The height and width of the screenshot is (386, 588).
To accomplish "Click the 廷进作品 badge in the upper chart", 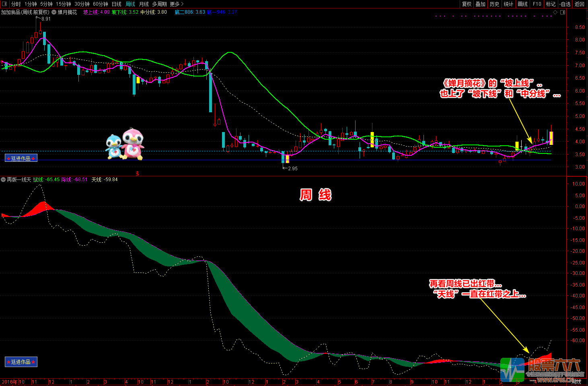I will point(21,159).
